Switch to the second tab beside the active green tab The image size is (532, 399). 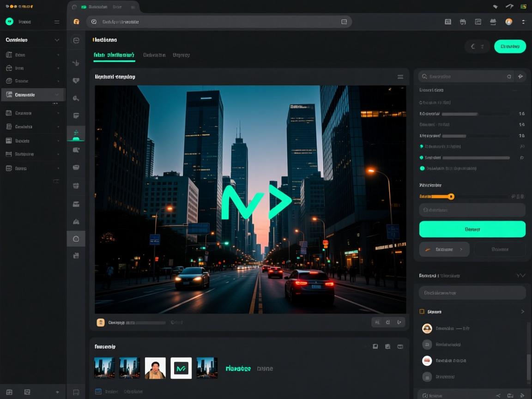[154, 55]
